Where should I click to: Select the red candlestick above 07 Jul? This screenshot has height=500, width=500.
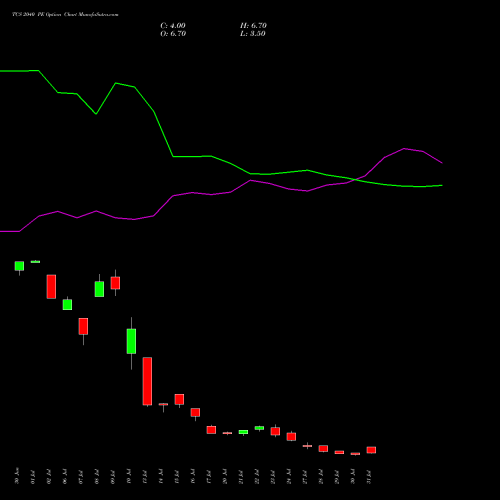(x=83, y=326)
